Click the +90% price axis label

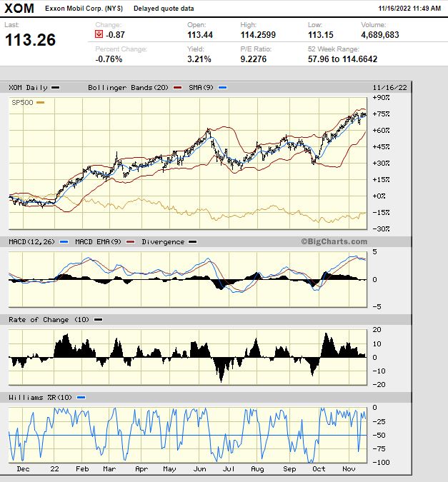tap(381, 97)
